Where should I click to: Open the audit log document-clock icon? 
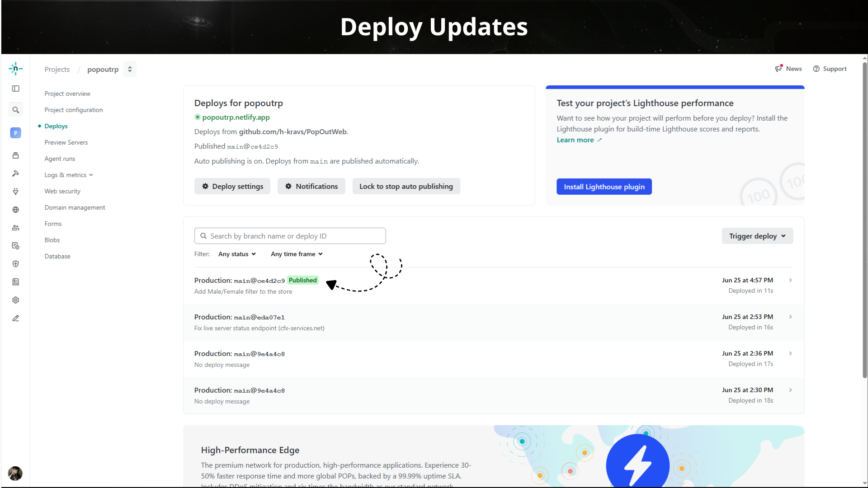pos(15,246)
